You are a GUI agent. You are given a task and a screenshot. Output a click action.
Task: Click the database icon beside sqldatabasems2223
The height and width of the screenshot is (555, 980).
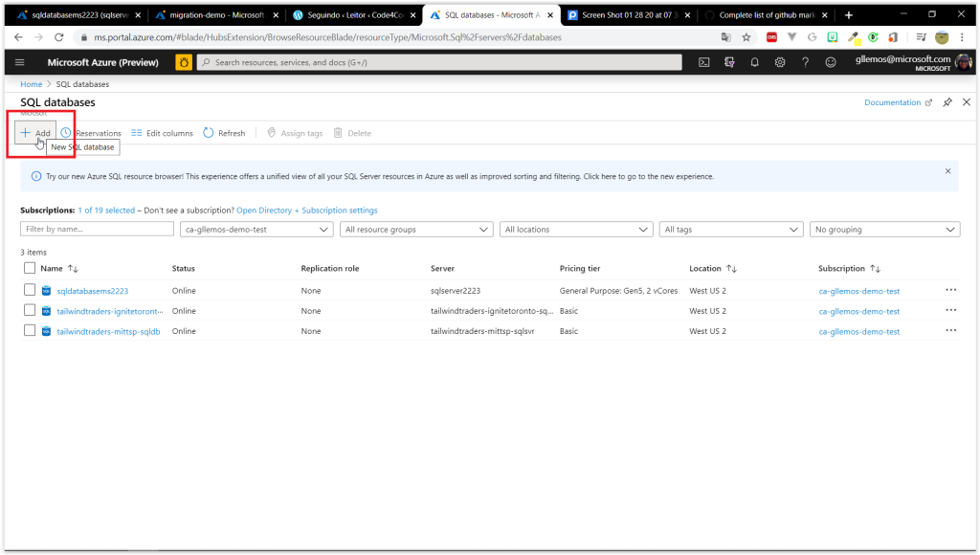(x=46, y=291)
